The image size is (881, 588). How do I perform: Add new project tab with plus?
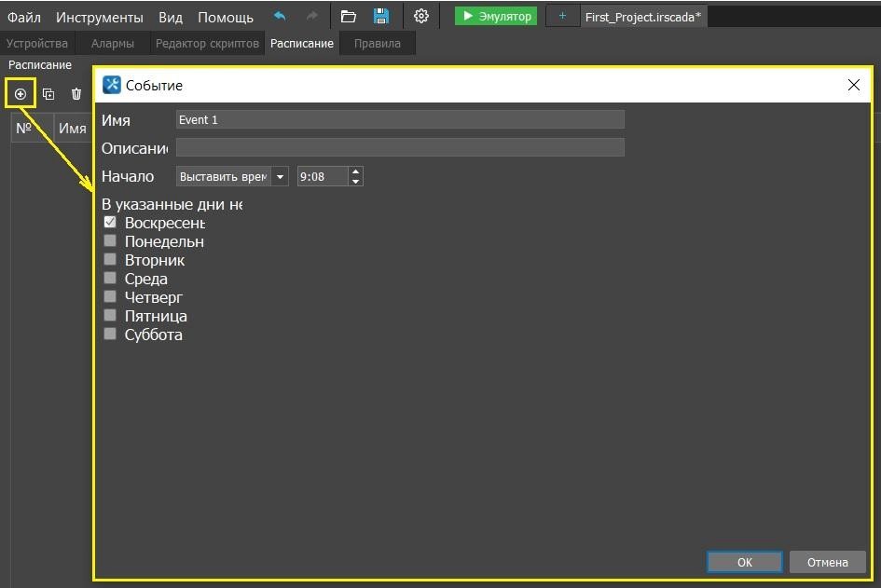point(562,16)
